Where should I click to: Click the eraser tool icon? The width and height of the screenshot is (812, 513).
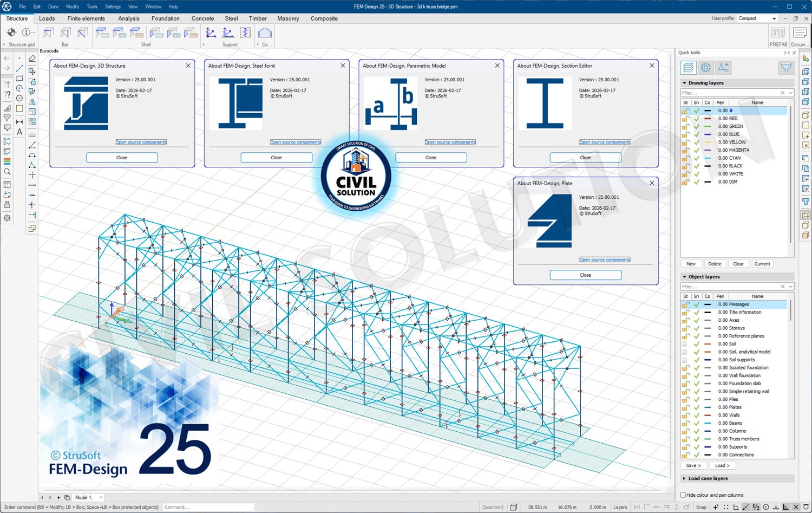click(32, 59)
